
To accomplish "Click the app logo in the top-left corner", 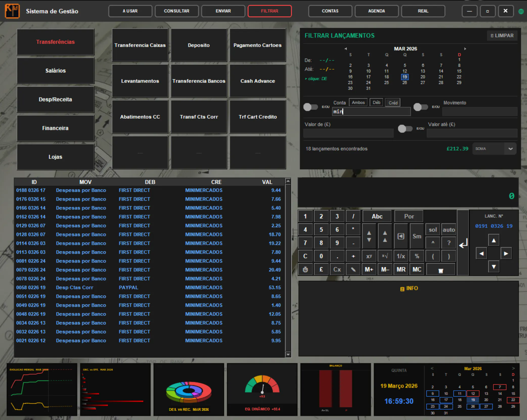I will pos(12,11).
